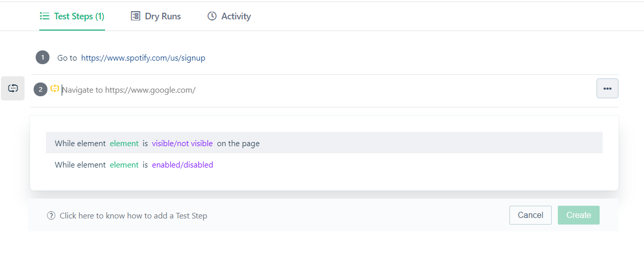The height and width of the screenshot is (276, 644).
Task: Open the Spotify signup URL link
Action: click(143, 58)
